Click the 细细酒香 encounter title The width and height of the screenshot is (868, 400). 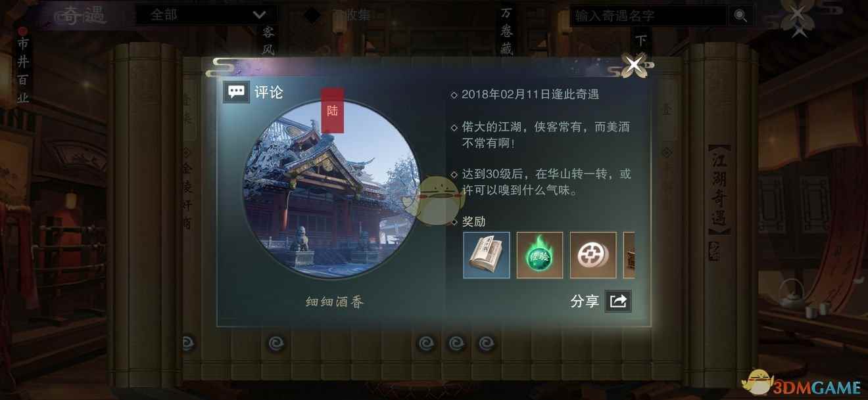[x=335, y=302]
